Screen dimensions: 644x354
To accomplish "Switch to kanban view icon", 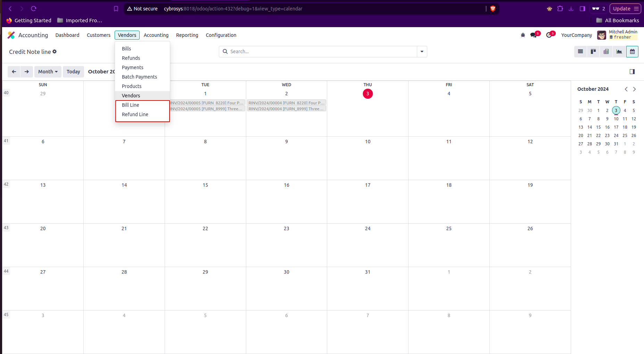I will (593, 51).
